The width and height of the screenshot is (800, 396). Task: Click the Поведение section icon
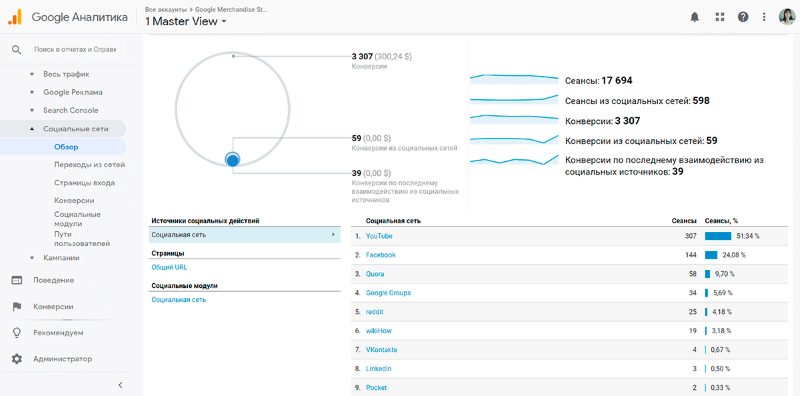click(17, 280)
